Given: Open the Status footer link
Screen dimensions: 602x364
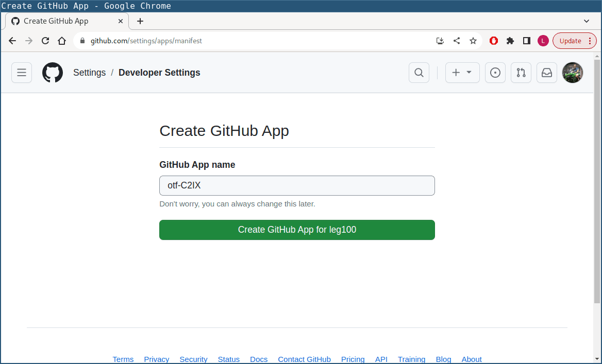Looking at the screenshot, I should pos(229,359).
